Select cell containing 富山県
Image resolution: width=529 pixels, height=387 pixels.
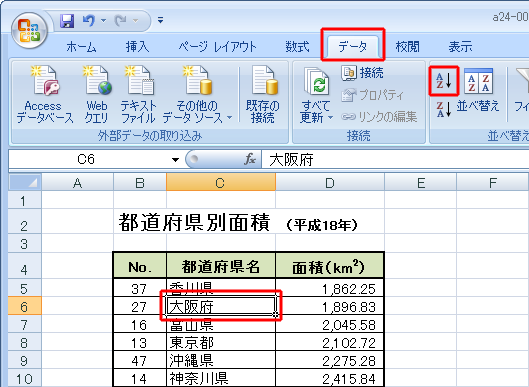[221, 324]
